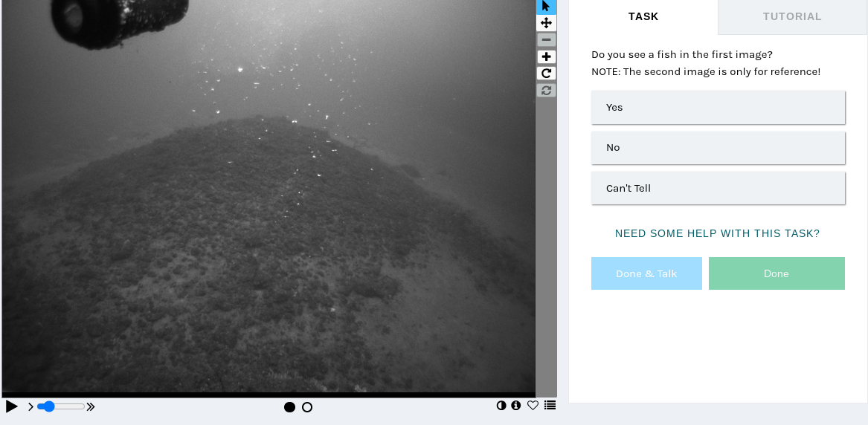Select the first image filled dot

(289, 407)
